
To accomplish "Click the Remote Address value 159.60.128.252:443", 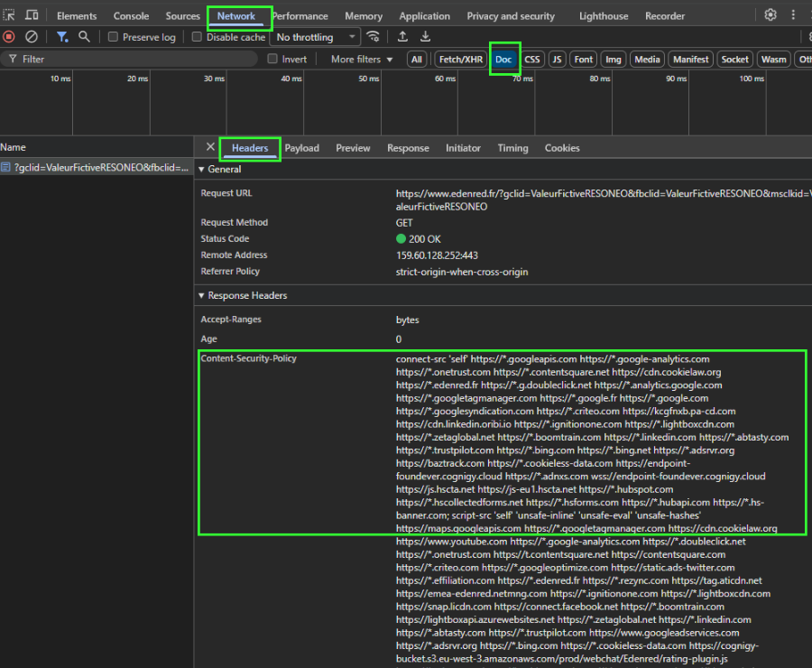I will click(x=437, y=255).
